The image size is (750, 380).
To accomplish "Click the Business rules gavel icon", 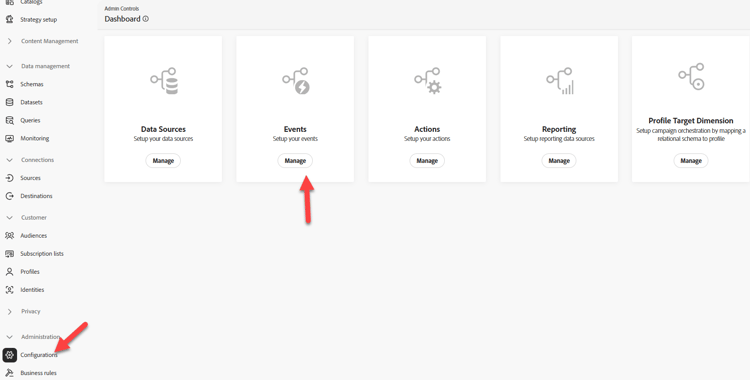I will (9, 373).
